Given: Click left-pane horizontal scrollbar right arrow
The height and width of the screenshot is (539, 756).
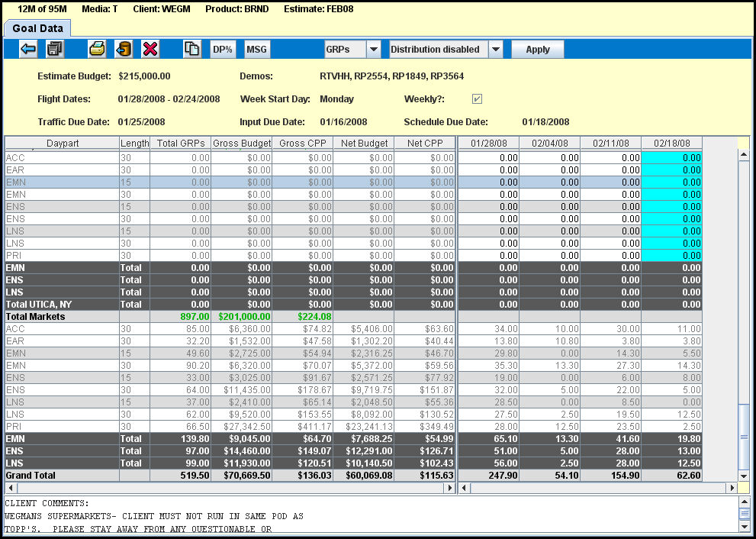Looking at the screenshot, I should 450,488.
